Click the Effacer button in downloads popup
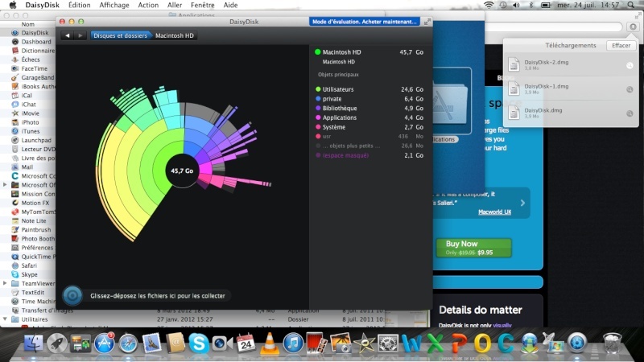The height and width of the screenshot is (362, 644). [x=621, y=46]
